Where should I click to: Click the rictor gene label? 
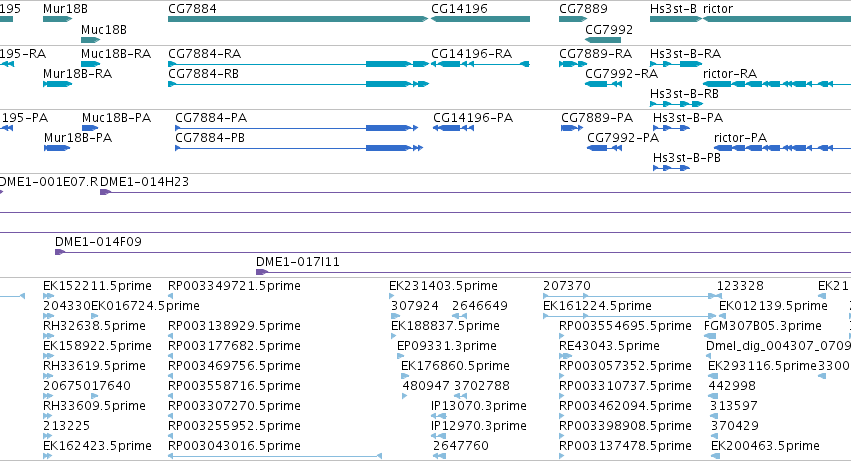717,9
